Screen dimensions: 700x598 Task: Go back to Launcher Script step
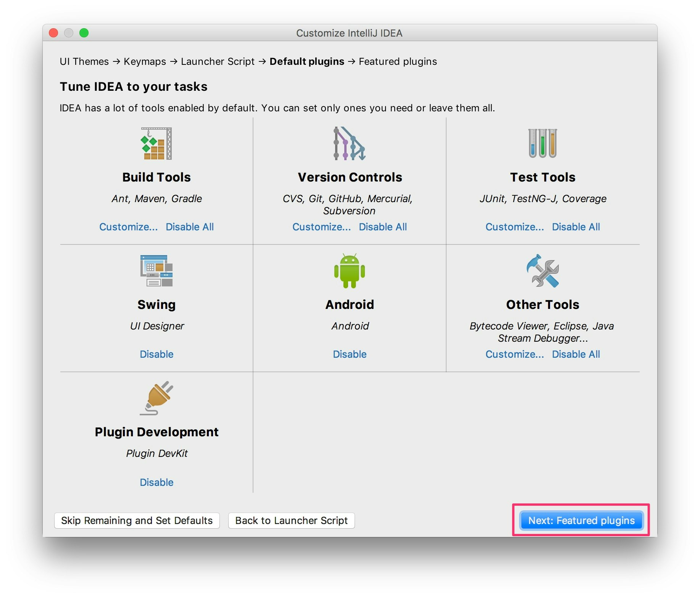tap(292, 521)
